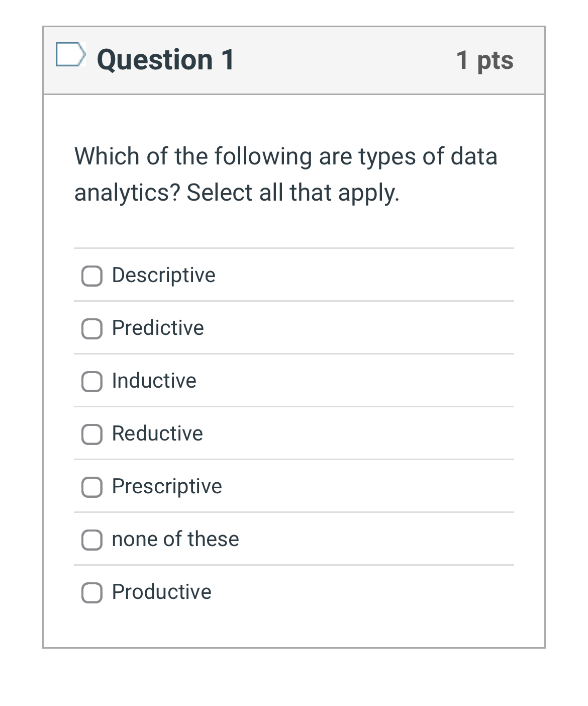The image size is (588, 706).
Task: Check the Prescriptive checkbox
Action: (91, 488)
